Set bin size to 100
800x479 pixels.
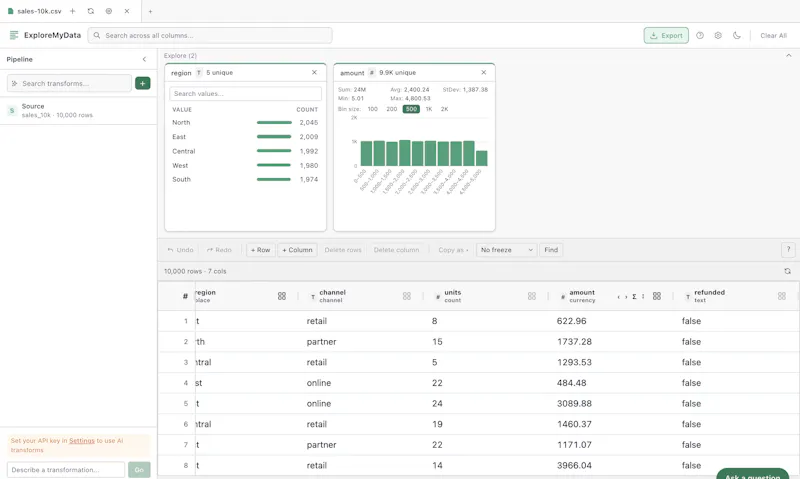[x=372, y=109]
